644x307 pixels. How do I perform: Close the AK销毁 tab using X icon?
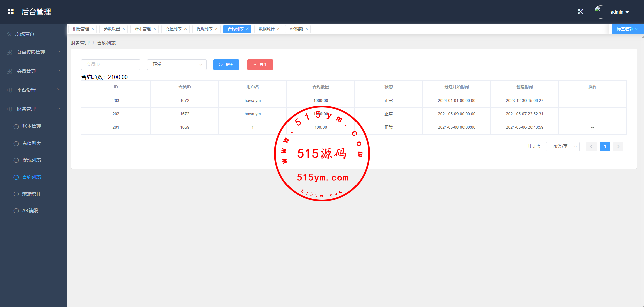[x=307, y=29]
